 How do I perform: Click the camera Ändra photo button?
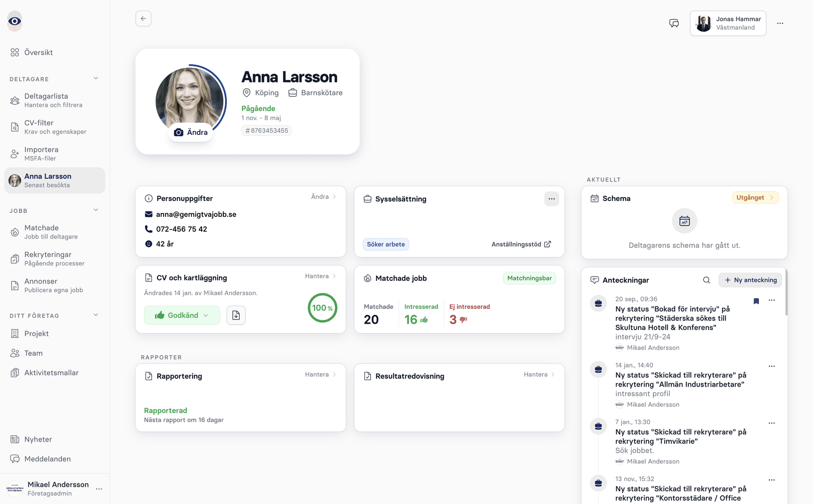(x=191, y=132)
